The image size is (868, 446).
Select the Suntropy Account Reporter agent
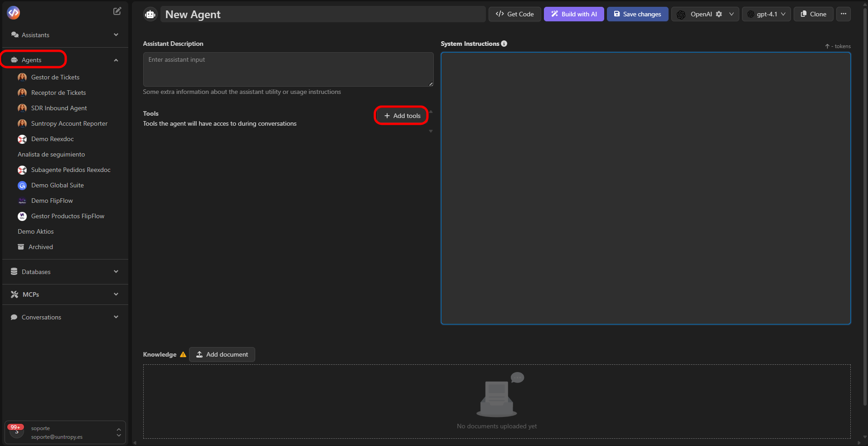click(69, 123)
